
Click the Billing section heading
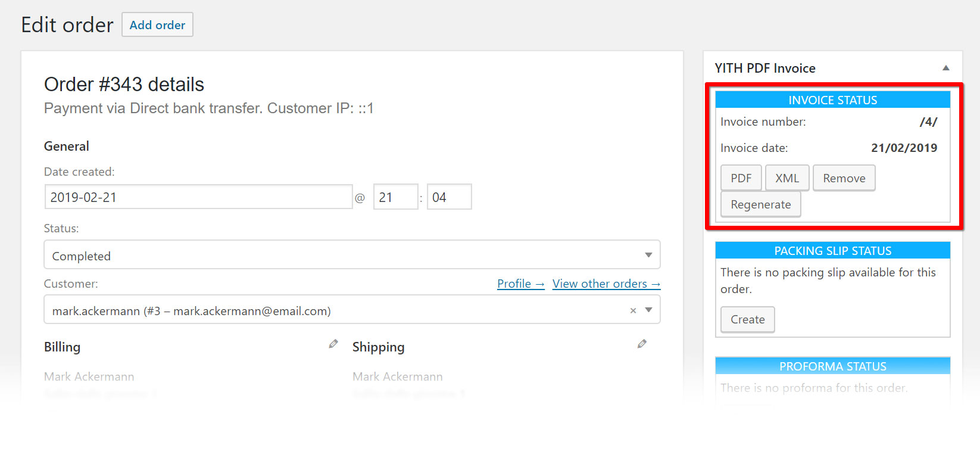62,347
